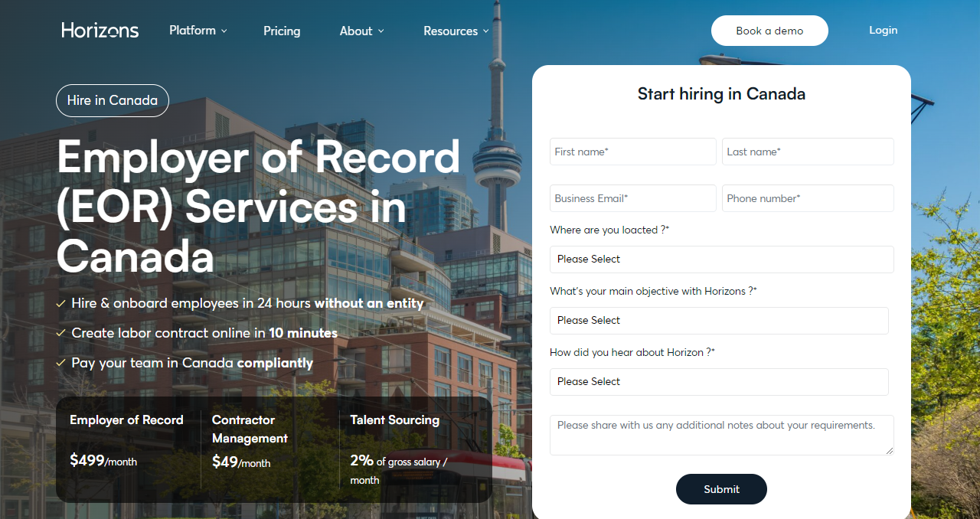Submit the hiring form
The image size is (980, 519).
(721, 489)
